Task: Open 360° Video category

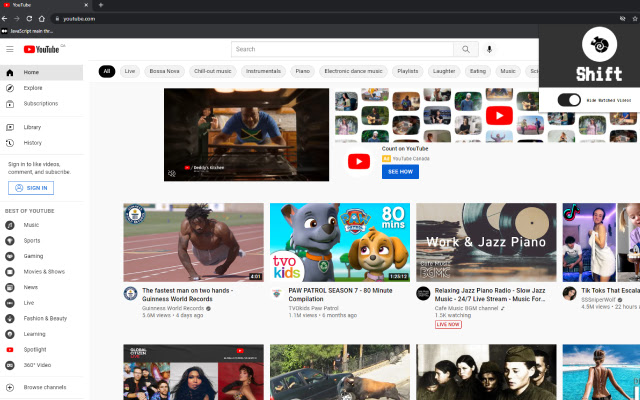Action: tap(42, 365)
